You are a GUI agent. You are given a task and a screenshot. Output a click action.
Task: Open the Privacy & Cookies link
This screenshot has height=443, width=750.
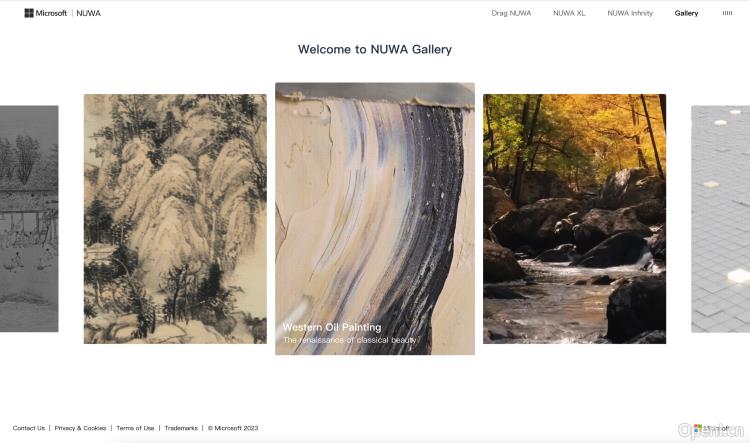[x=80, y=428]
